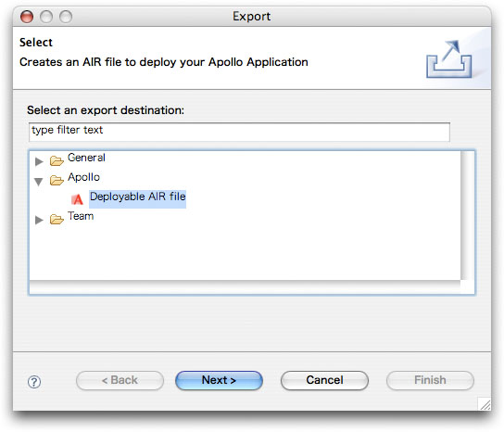
Task: Open help via the question mark icon
Action: tap(34, 382)
